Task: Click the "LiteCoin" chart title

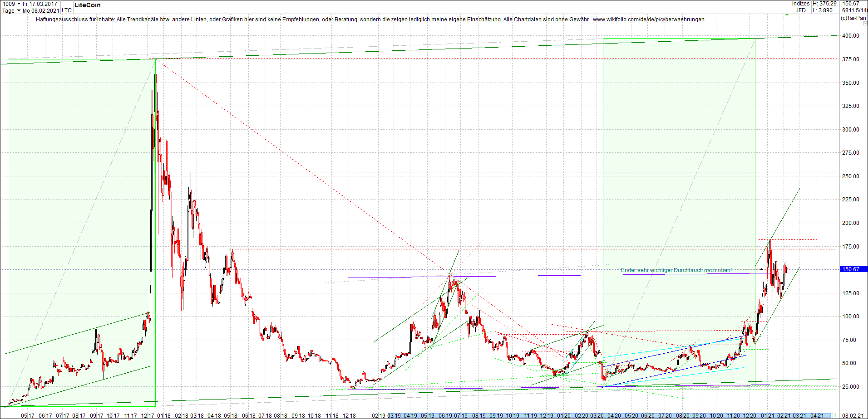Action: tap(87, 5)
